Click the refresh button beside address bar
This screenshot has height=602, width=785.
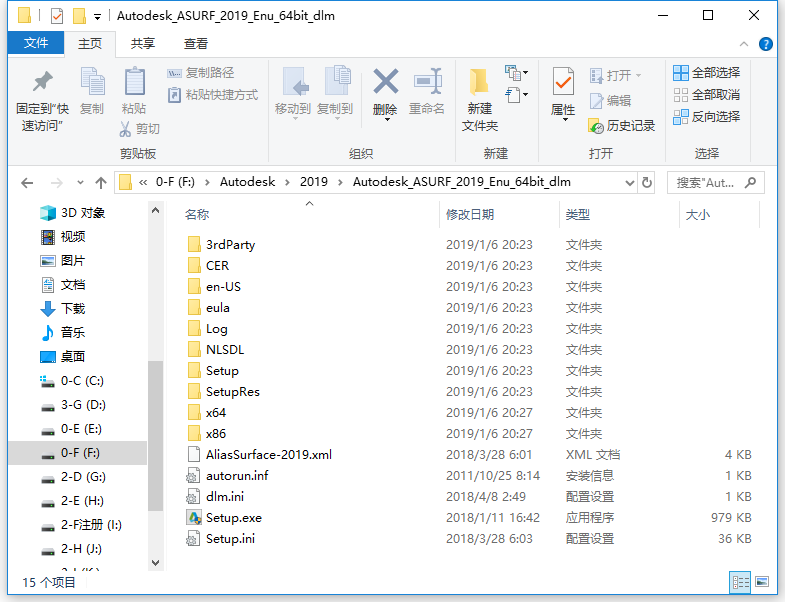click(647, 182)
